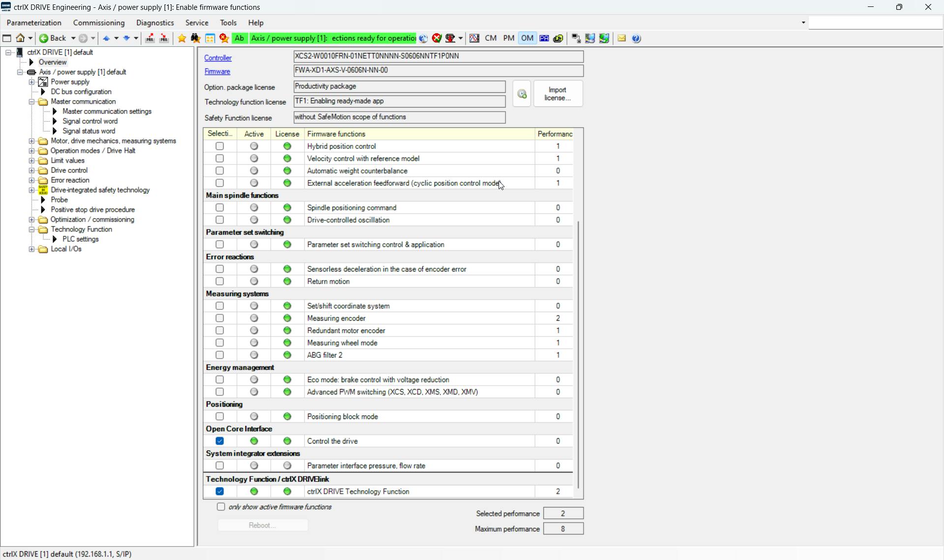944x560 pixels.
Task: Open the Diagnostics menu
Action: tap(155, 23)
